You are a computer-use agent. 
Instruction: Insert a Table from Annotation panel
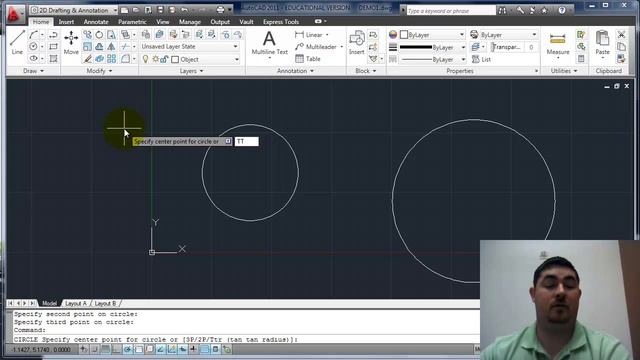308,59
